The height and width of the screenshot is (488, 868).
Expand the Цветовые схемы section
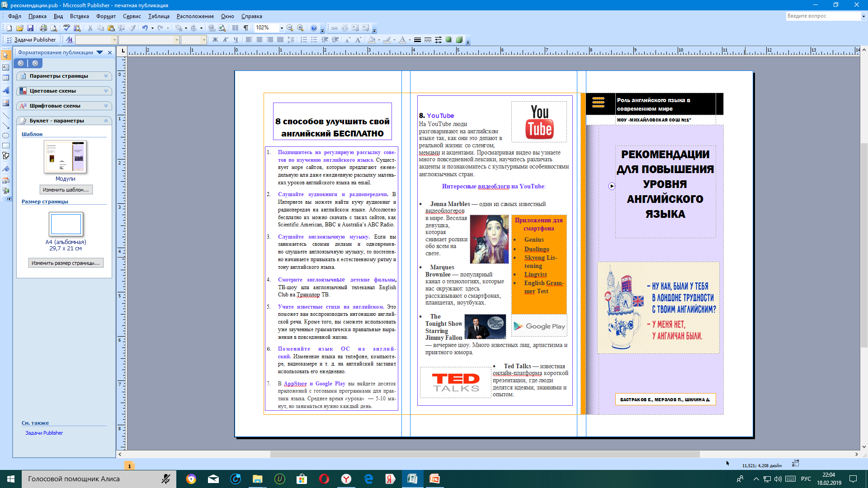tap(64, 91)
